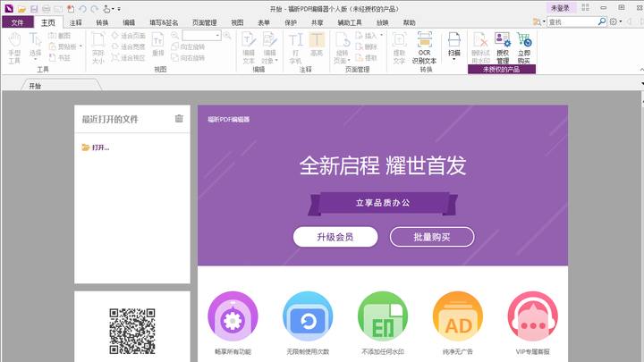Click the 纯净无广告 AD feature icon
Screen dimensions: 644x362
(x=458, y=316)
